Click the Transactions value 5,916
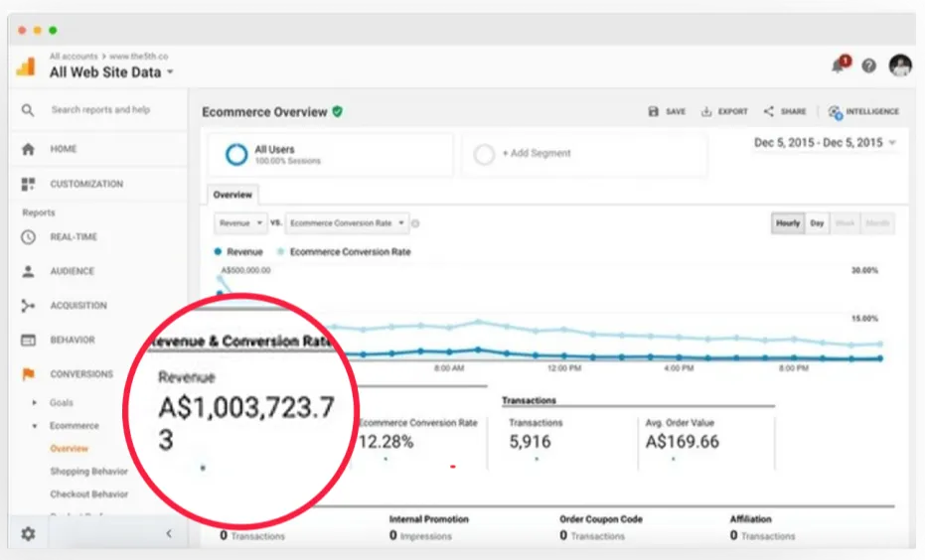The height and width of the screenshot is (560, 925). 530,442
